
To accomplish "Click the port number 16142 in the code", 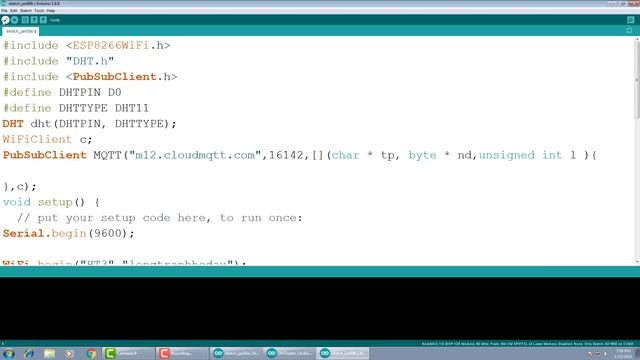I will click(286, 155).
